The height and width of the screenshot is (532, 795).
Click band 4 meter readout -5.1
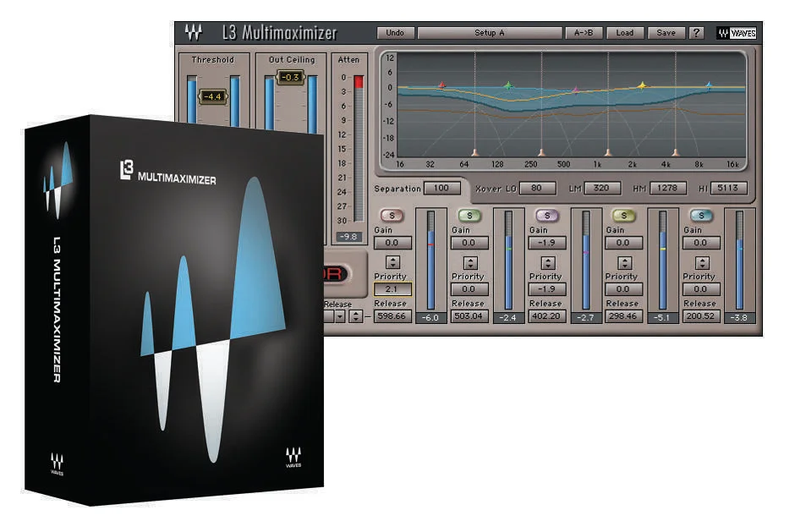(662, 318)
